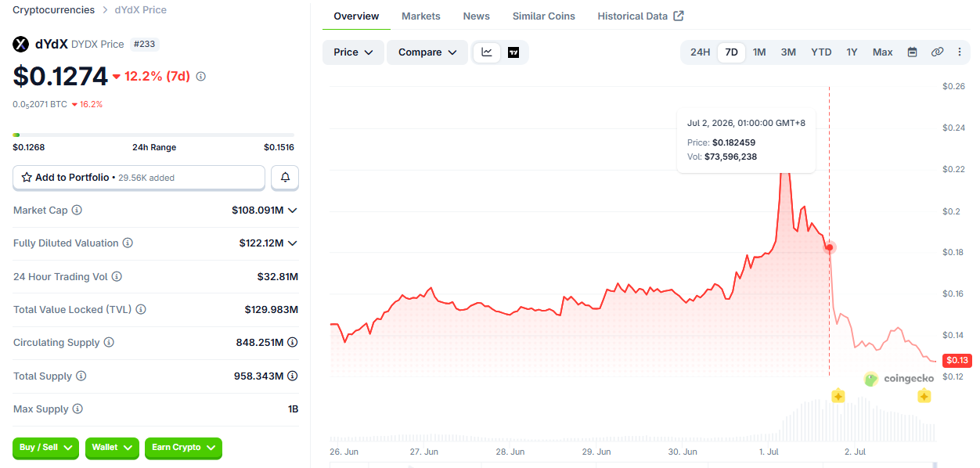Show Fully Diluted Valuation info tooltip
The image size is (980, 468).
tap(128, 243)
